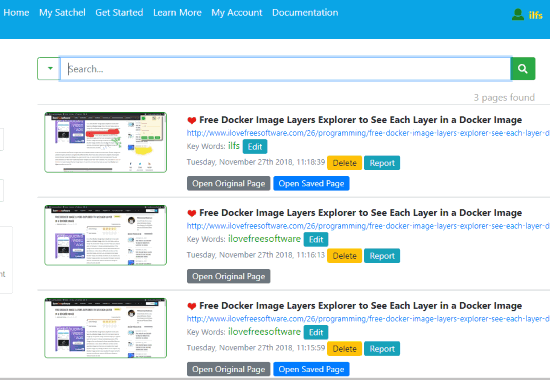
Task: Follow the URL link in 11:18:39 entry
Action: coord(368,133)
